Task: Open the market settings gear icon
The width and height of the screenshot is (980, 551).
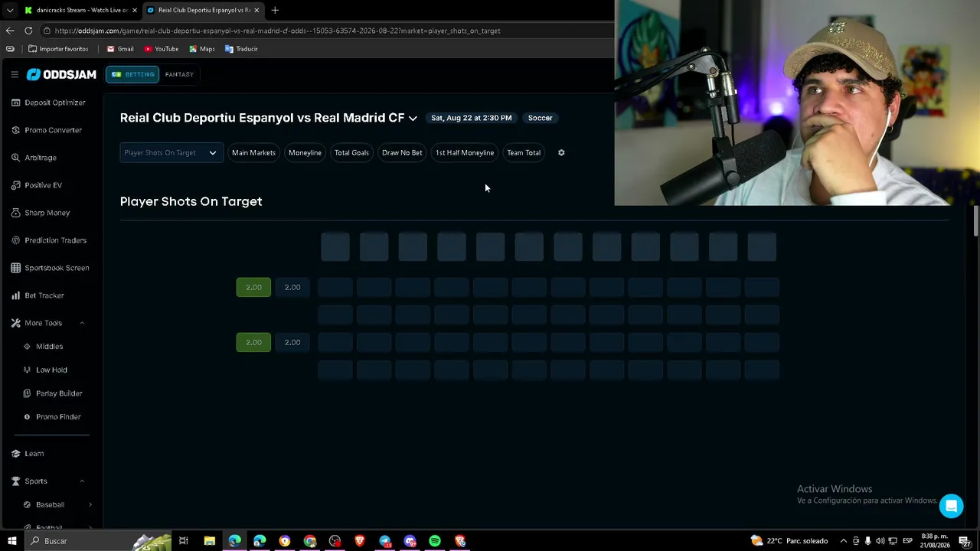Action: click(561, 152)
